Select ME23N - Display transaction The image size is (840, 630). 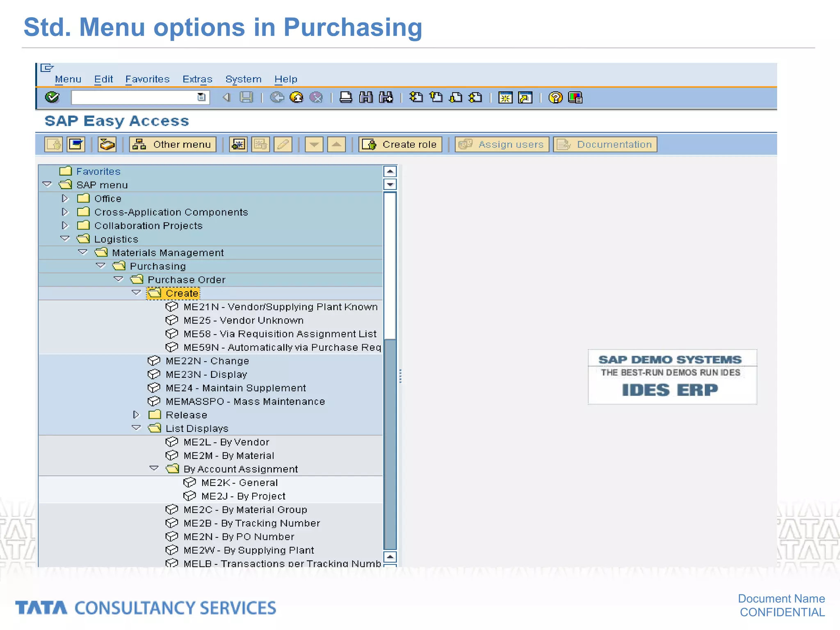(206, 374)
